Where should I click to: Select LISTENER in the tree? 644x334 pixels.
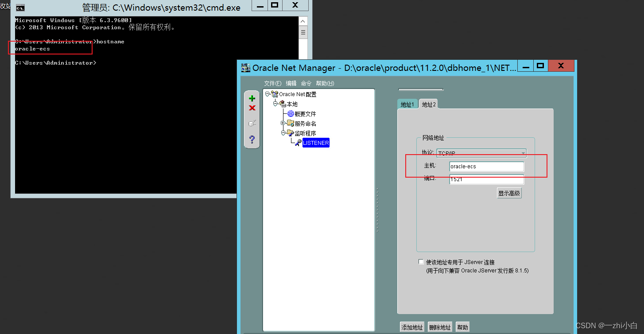316,143
